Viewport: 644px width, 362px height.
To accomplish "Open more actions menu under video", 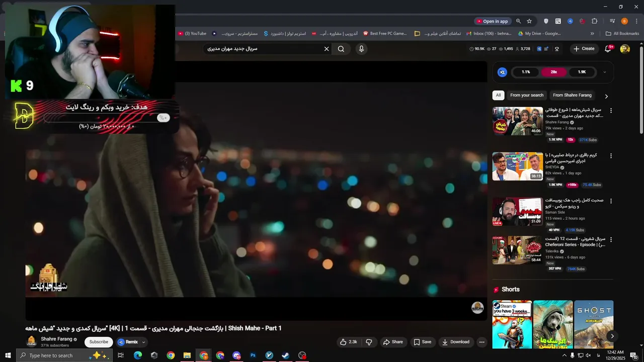I will click(x=481, y=342).
